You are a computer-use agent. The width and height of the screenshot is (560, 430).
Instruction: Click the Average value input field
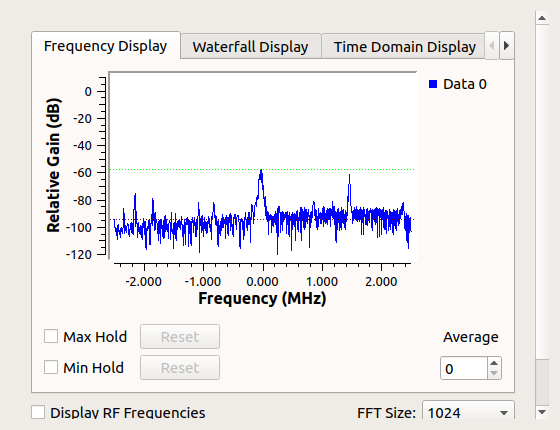(464, 368)
